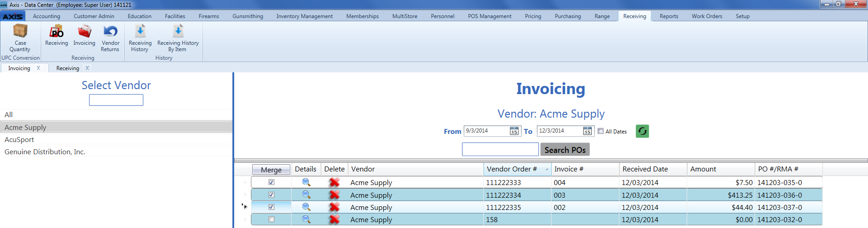
Task: Open the Receiving PO ribbon icon
Action: point(57,35)
